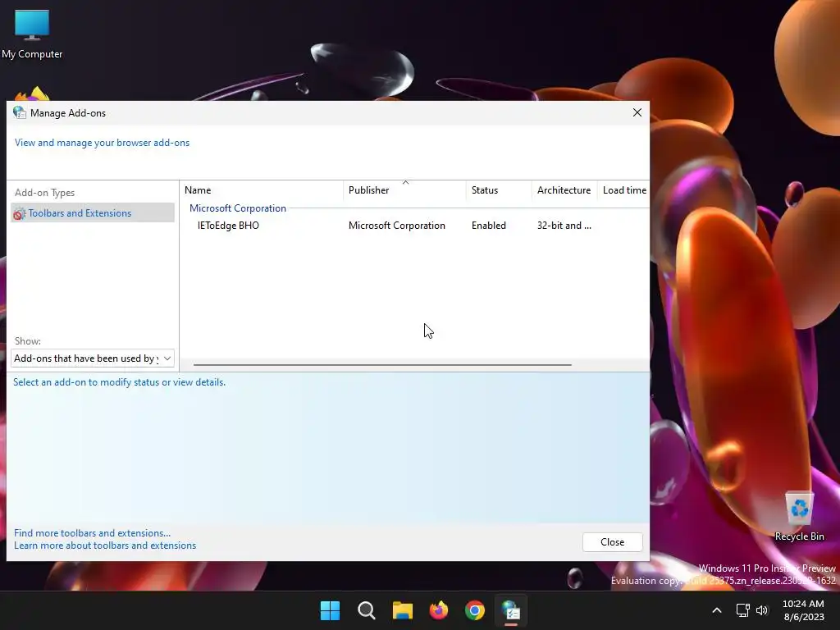Close the Manage Add-ons window via X
This screenshot has height=630, width=840.
pos(637,112)
